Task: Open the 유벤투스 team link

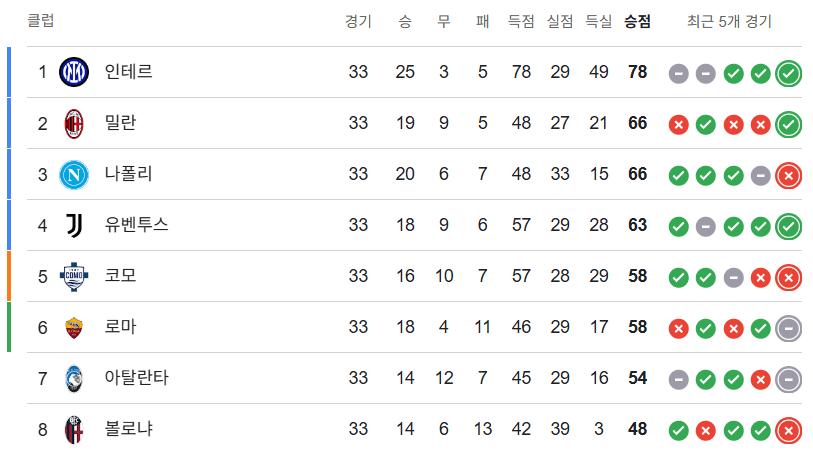Action: [136, 225]
